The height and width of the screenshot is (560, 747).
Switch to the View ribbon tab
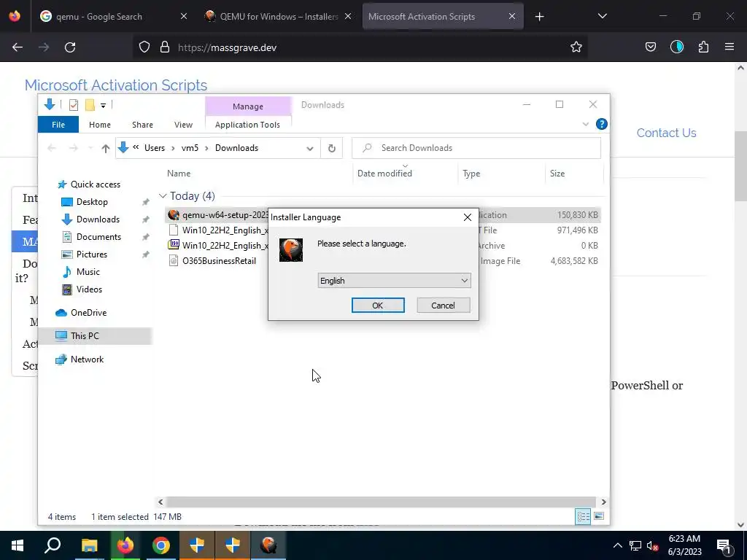pyautogui.click(x=183, y=125)
